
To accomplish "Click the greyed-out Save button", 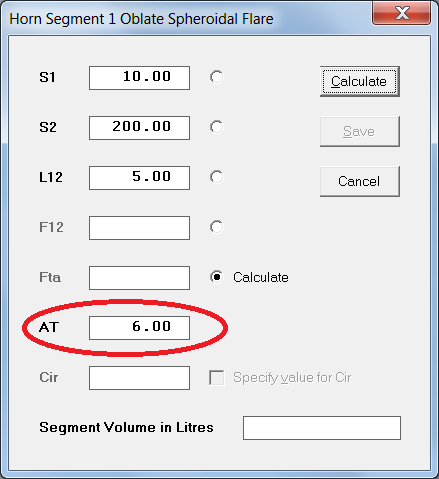I will coord(360,131).
